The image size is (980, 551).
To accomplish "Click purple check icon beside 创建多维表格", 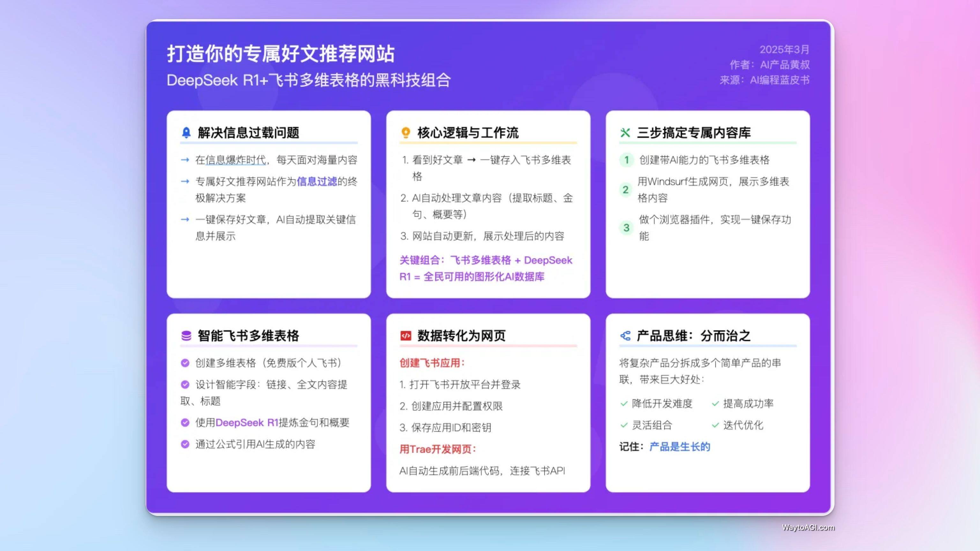I will point(185,363).
